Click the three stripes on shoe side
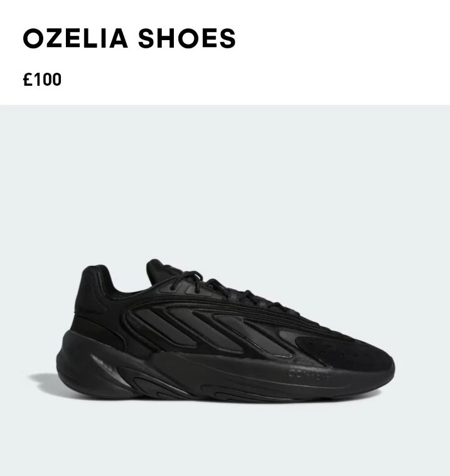The width and height of the screenshot is (450, 476). (x=213, y=331)
